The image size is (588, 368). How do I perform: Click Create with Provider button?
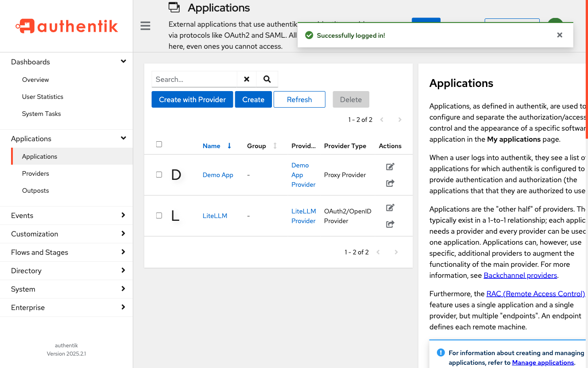click(x=192, y=99)
